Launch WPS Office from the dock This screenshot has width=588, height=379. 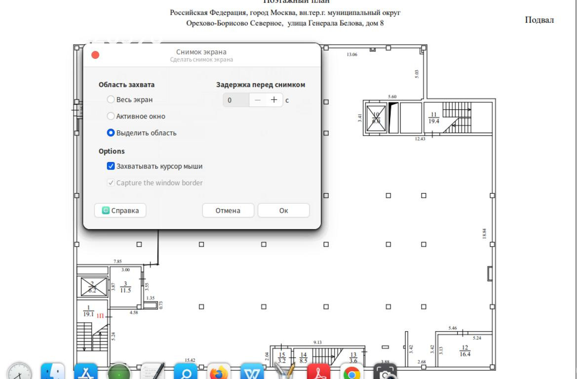[x=252, y=372]
